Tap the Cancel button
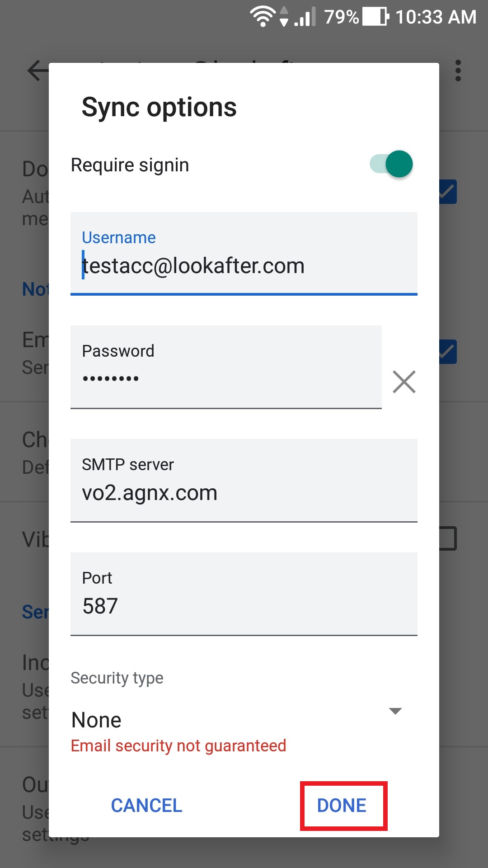The height and width of the screenshot is (868, 488). pyautogui.click(x=146, y=806)
